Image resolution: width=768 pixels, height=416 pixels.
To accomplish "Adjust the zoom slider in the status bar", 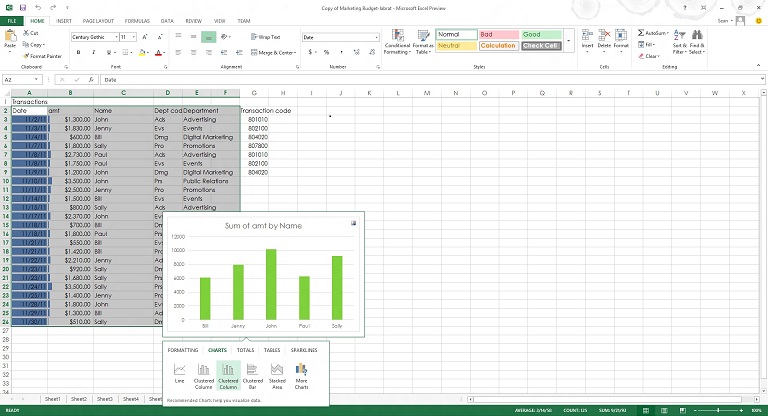I will pos(718,410).
